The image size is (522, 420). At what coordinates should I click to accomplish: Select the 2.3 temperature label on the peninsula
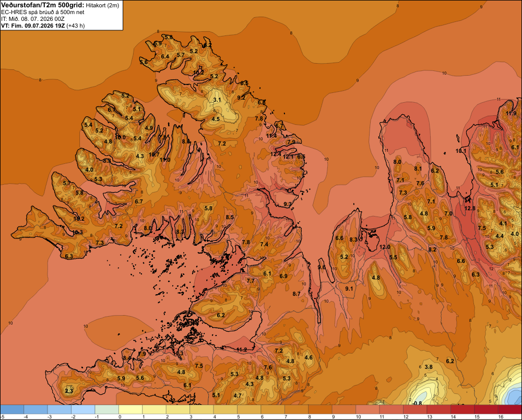[69, 391]
